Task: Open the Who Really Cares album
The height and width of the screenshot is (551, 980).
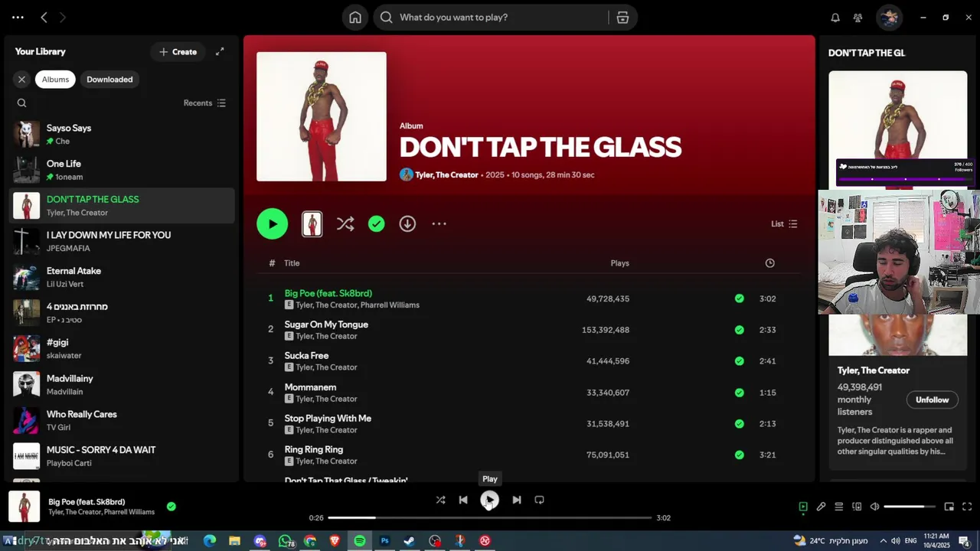Action: 122,420
